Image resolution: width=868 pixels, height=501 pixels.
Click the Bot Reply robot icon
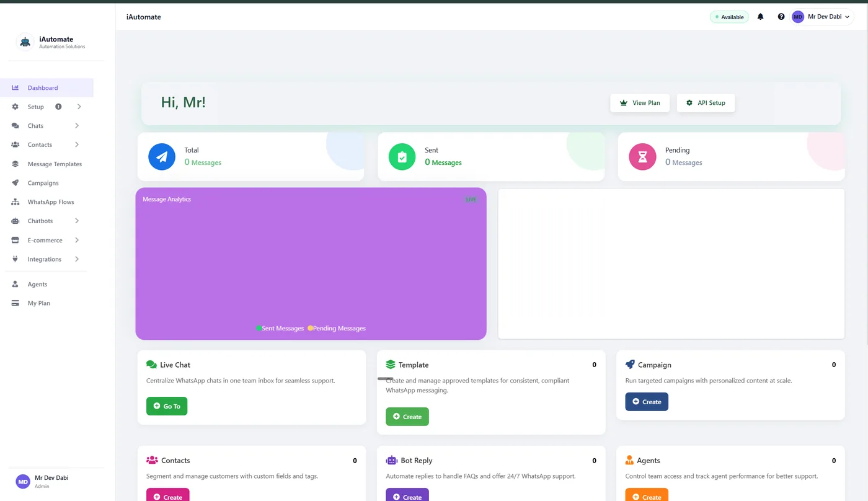[x=391, y=460]
